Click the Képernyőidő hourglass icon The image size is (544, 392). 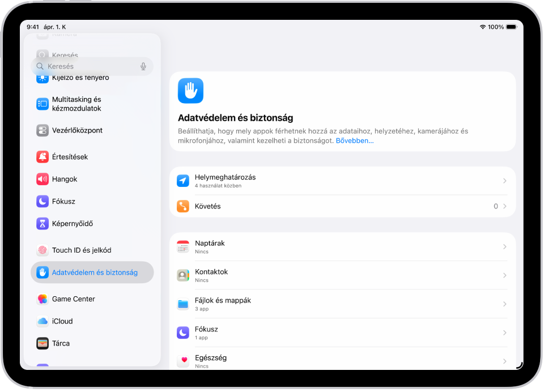pyautogui.click(x=42, y=224)
